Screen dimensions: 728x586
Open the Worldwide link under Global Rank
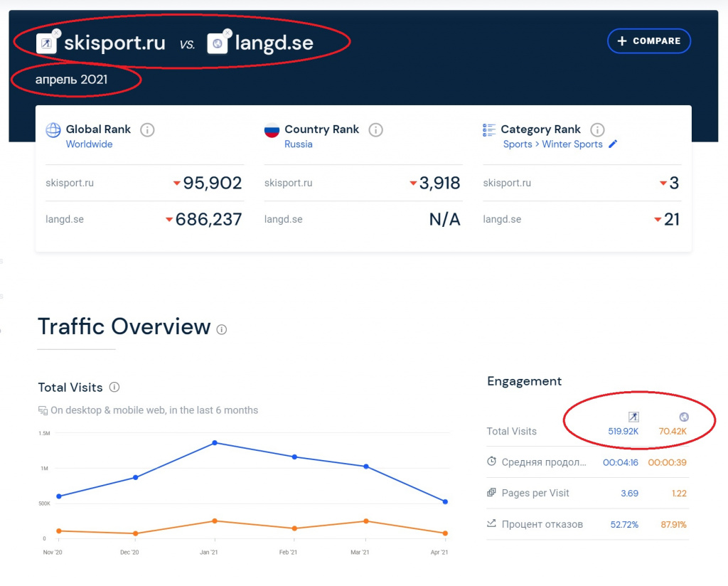click(x=89, y=144)
